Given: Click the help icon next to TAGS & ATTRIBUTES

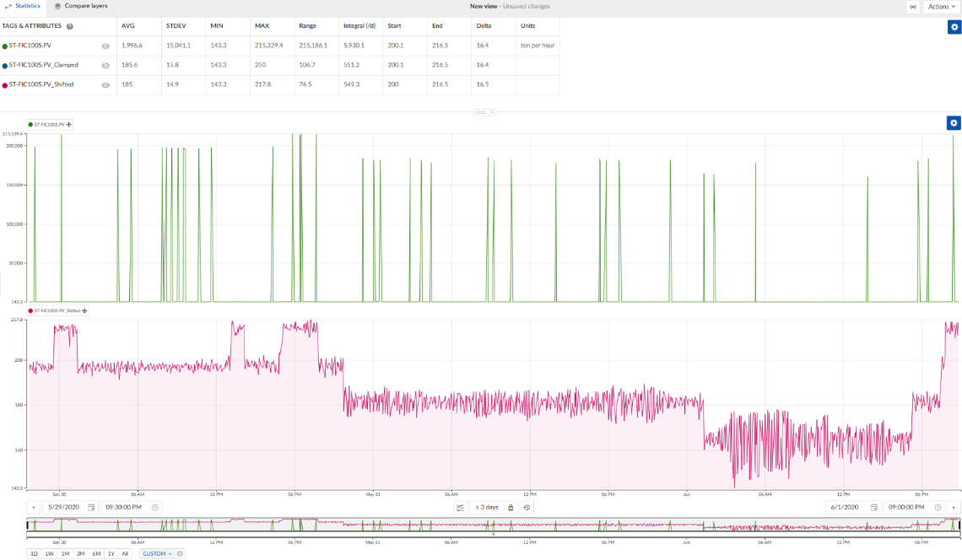Looking at the screenshot, I should tap(70, 26).
